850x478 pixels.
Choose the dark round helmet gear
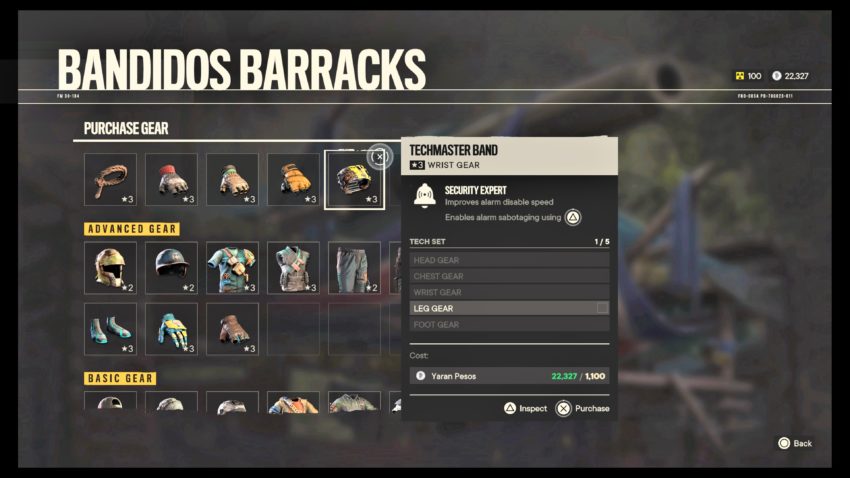click(x=171, y=268)
